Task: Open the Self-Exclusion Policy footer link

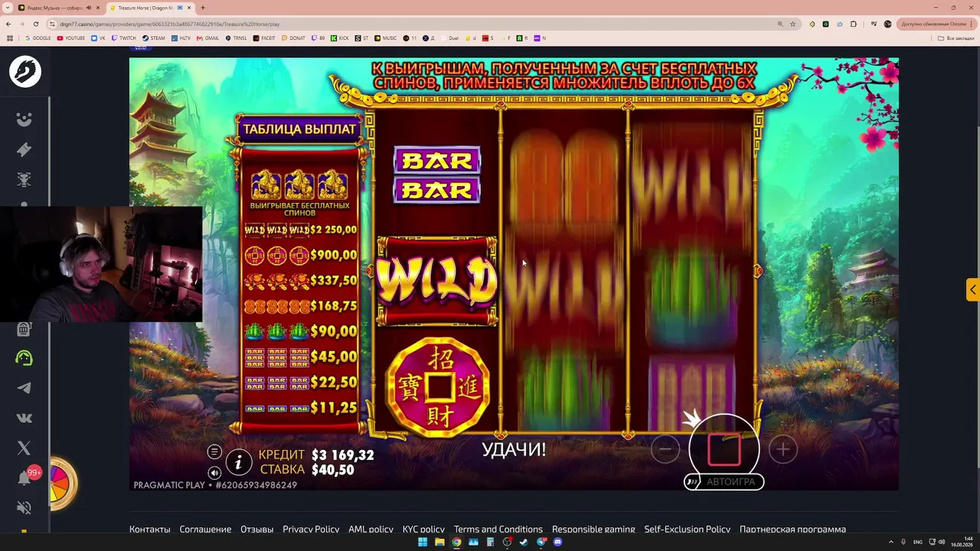Action: [x=688, y=529]
